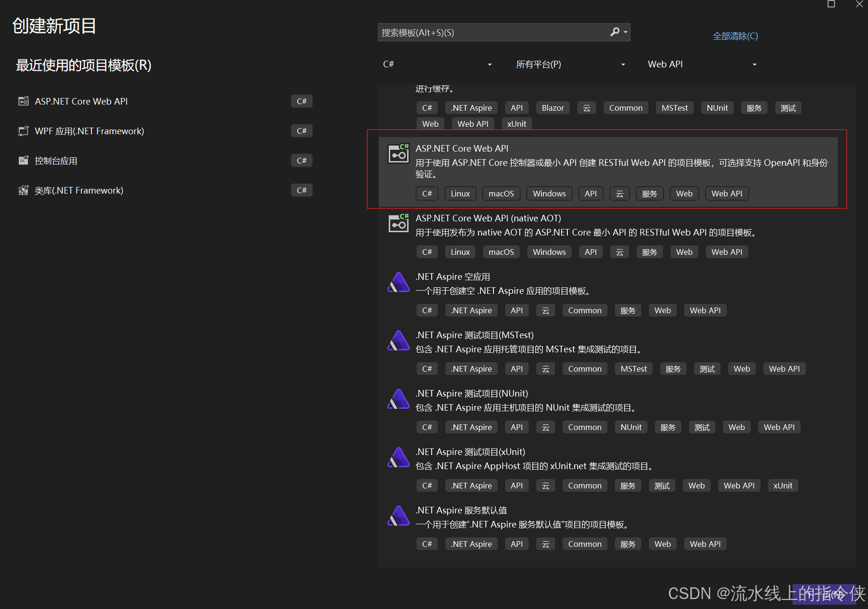
Task: Click C# badge beside 控制台应用 recent item
Action: [302, 161]
